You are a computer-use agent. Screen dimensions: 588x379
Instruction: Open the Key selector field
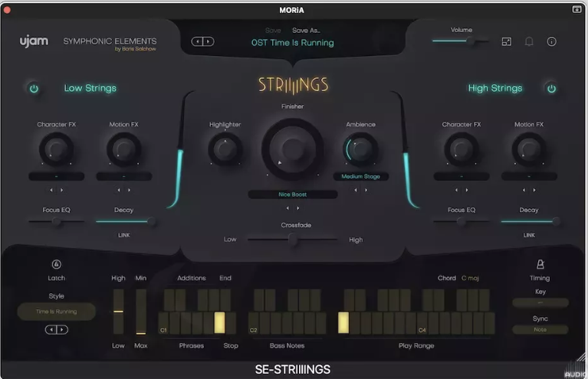pyautogui.click(x=540, y=302)
